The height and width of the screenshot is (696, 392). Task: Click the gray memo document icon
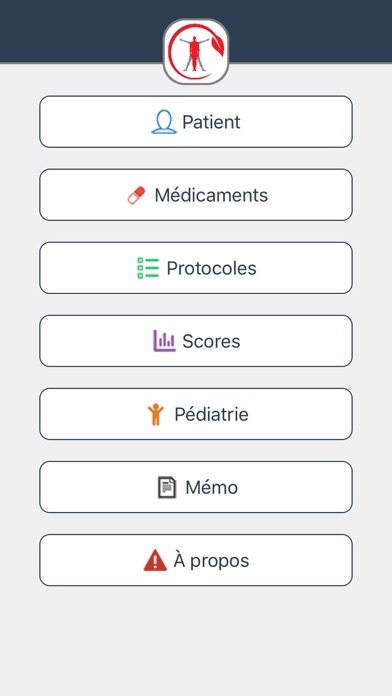click(167, 487)
